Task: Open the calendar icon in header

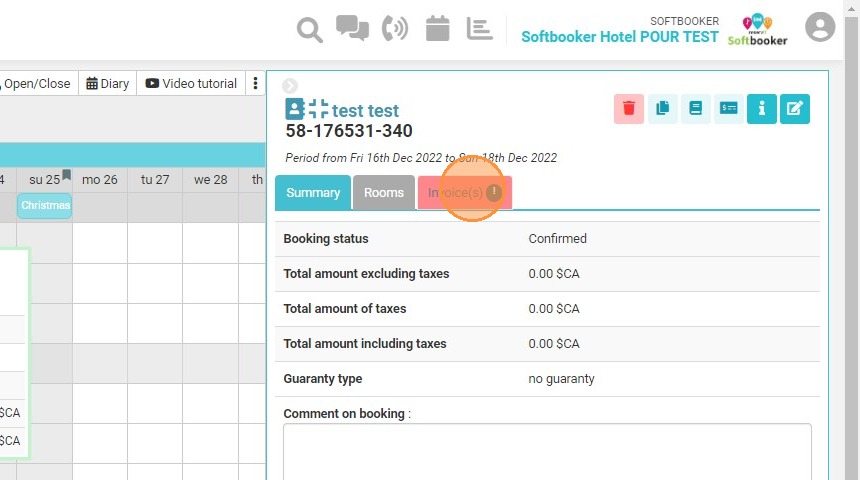Action: 437,28
